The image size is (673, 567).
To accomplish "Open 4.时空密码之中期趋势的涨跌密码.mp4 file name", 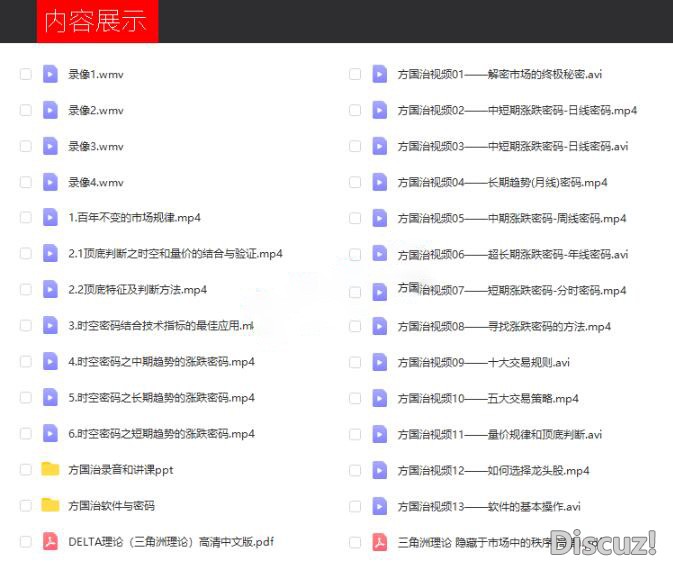I will [x=161, y=362].
